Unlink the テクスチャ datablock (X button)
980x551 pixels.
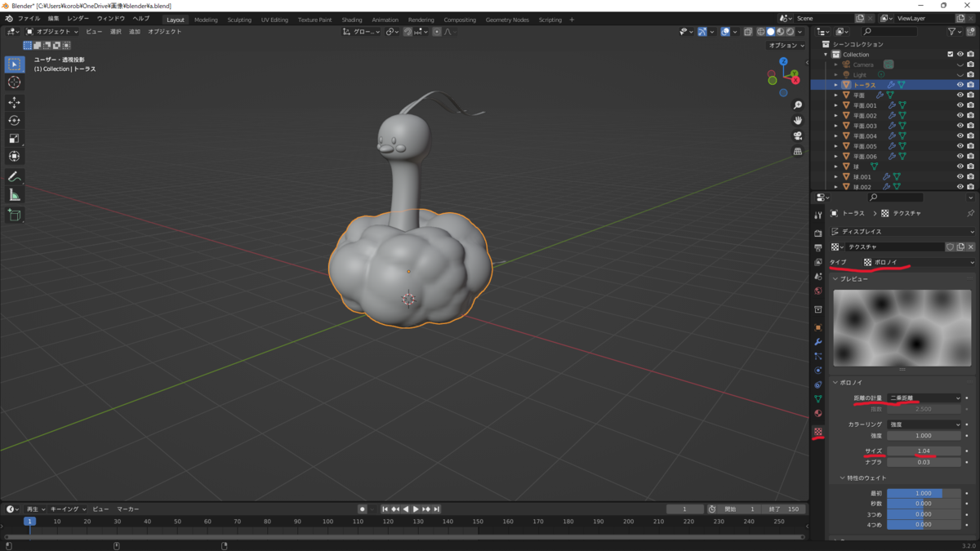970,247
